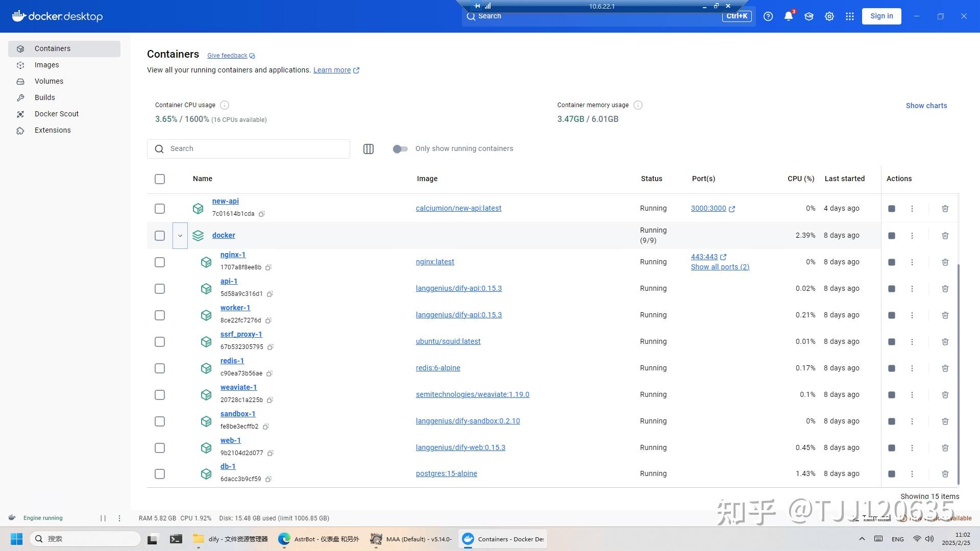Open the notifications bell

(x=788, y=16)
